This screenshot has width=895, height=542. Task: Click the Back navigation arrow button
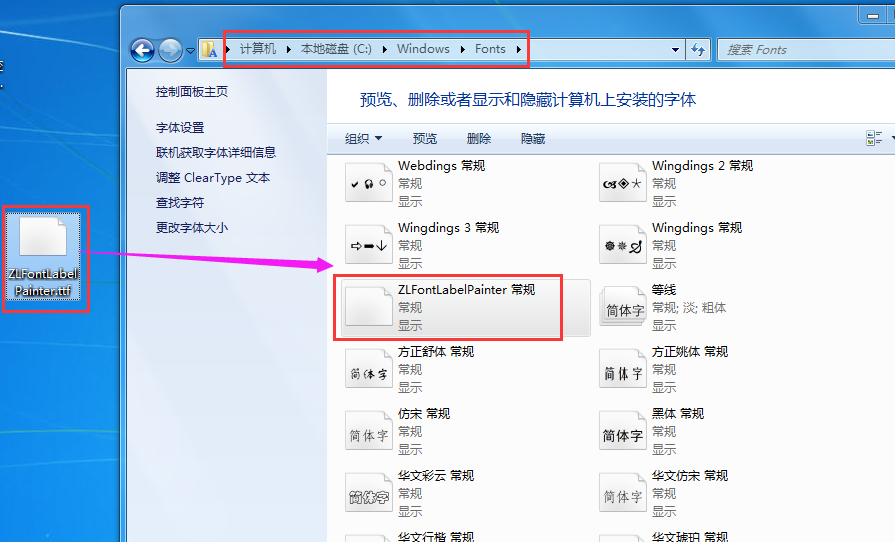(x=142, y=49)
